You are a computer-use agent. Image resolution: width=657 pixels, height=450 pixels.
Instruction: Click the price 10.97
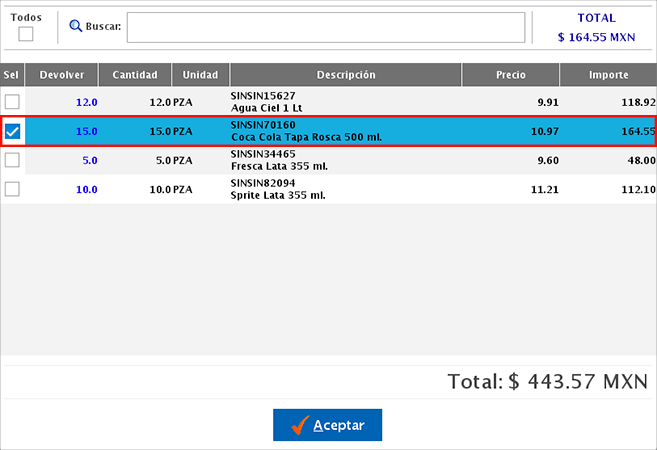[x=545, y=132]
